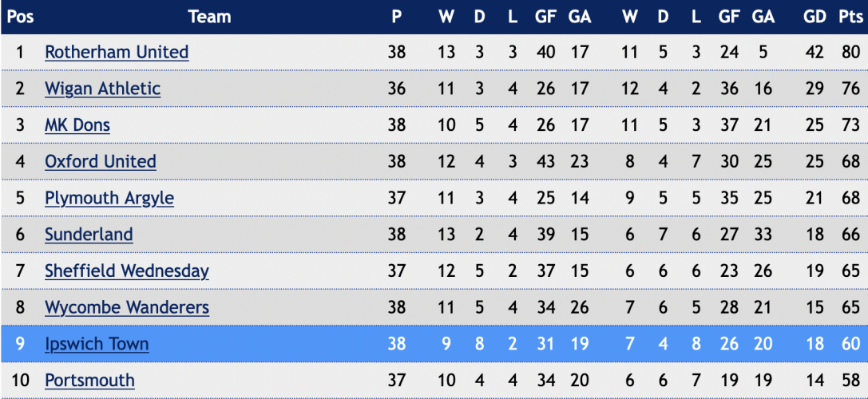Select Rotherham United's 80 points cell

tap(850, 52)
